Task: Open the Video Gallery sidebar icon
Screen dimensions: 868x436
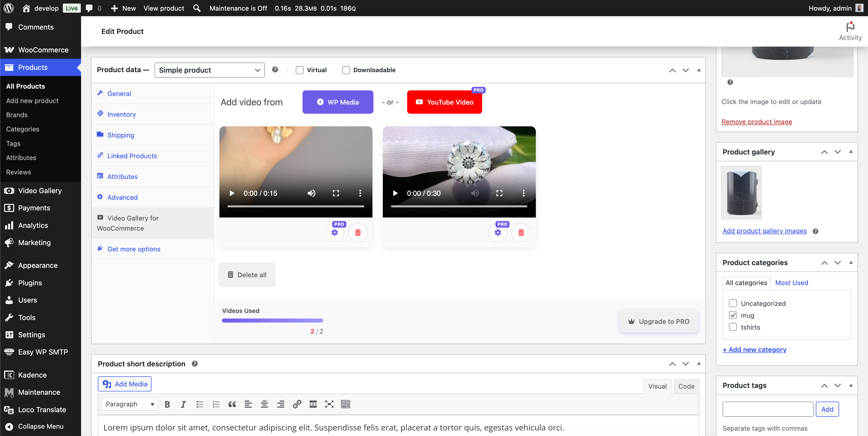Action: [x=9, y=190]
